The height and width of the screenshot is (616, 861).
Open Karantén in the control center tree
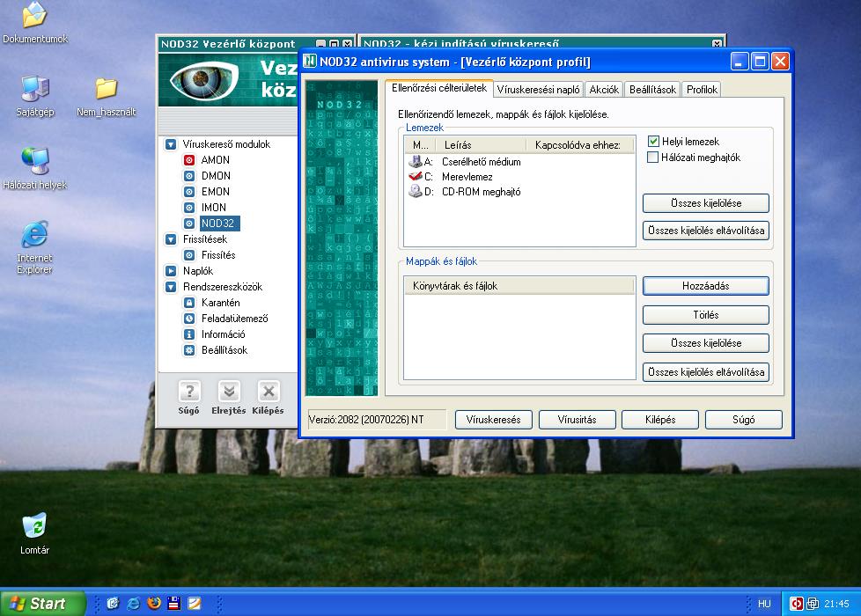pos(221,303)
